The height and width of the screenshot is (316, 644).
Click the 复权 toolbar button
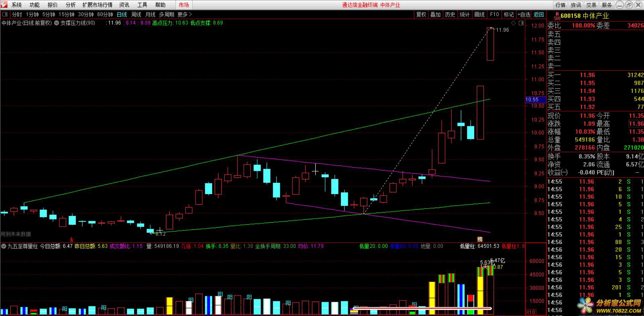click(x=421, y=14)
